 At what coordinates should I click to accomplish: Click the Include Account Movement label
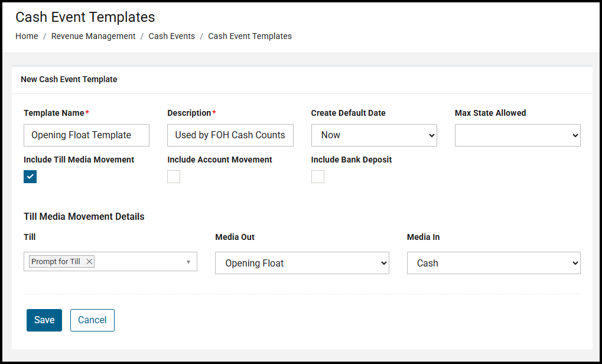point(220,160)
